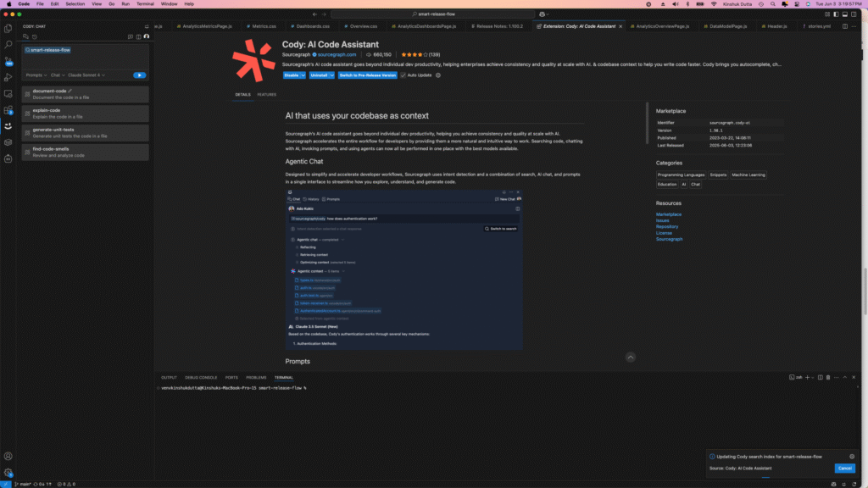Open the Claude Sonnet 4 model selector

pos(86,75)
